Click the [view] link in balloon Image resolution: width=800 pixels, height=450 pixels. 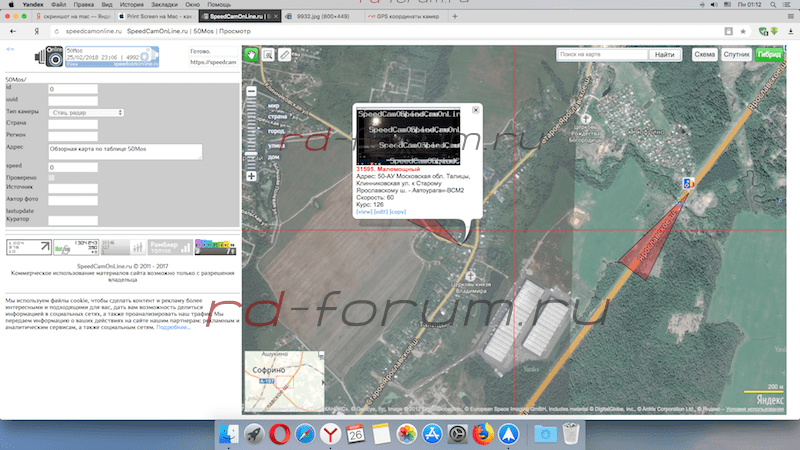pyautogui.click(x=364, y=212)
